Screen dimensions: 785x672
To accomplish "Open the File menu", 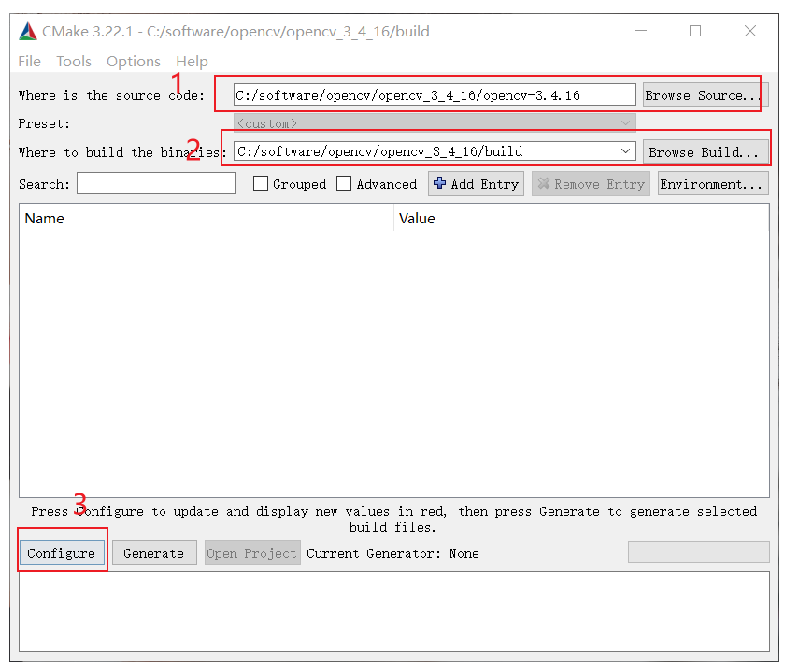I will [30, 61].
